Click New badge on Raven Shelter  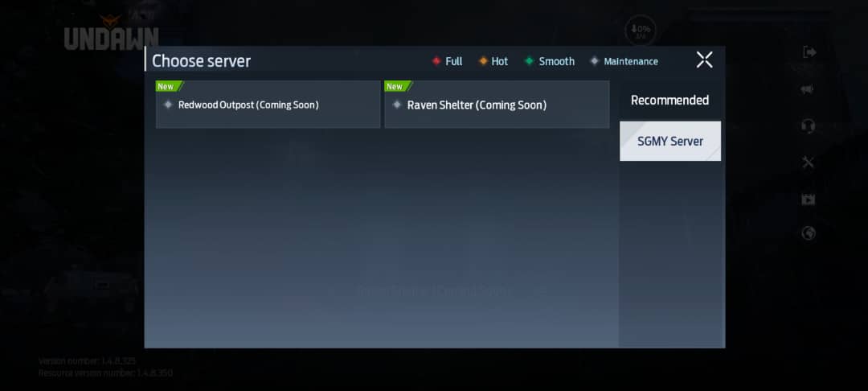(395, 87)
